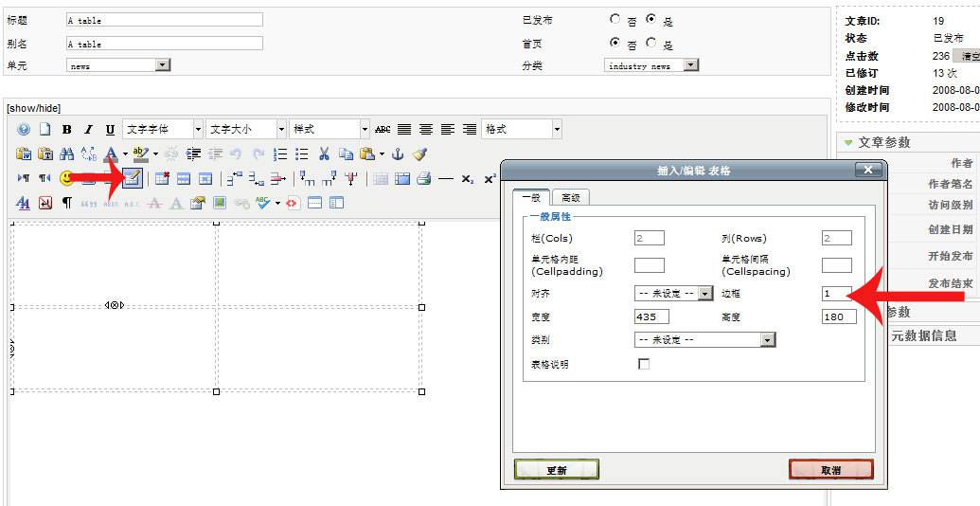The width and height of the screenshot is (980, 506).
Task: Insert anchor with anchor icon
Action: (x=398, y=154)
